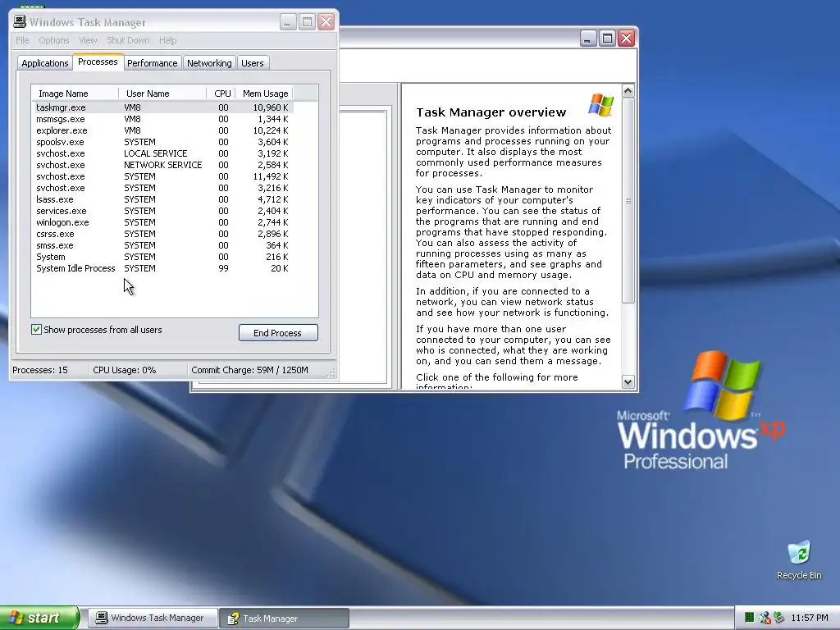Viewport: 840px width, 630px height.
Task: Select the services.exe process row
Action: [162, 211]
